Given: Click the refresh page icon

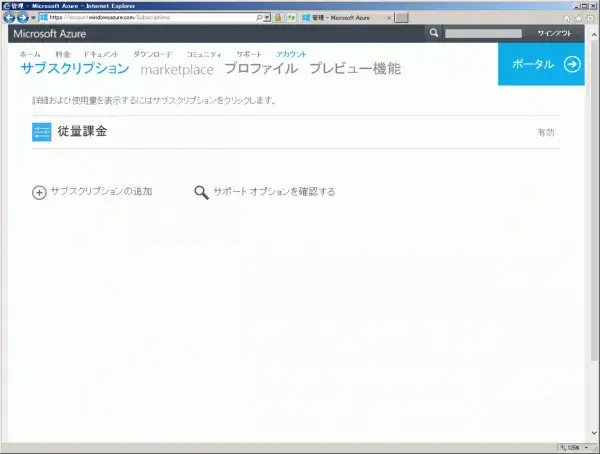Looking at the screenshot, I should pos(292,17).
